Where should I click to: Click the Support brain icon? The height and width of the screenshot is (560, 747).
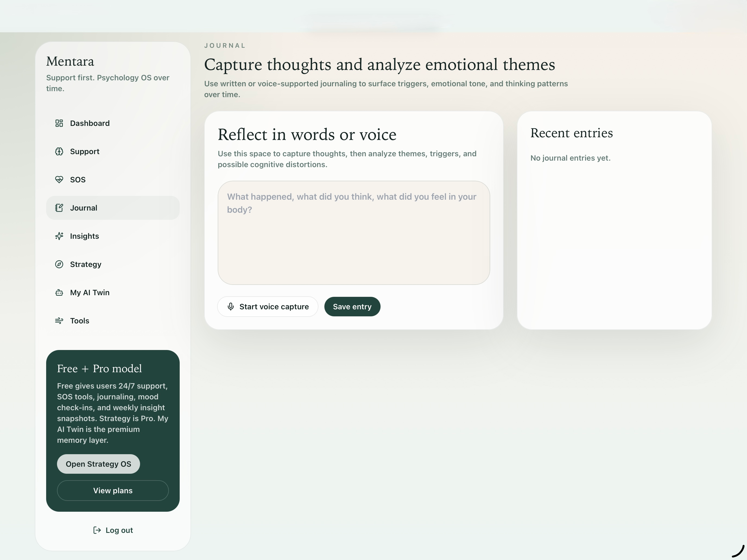tap(59, 152)
